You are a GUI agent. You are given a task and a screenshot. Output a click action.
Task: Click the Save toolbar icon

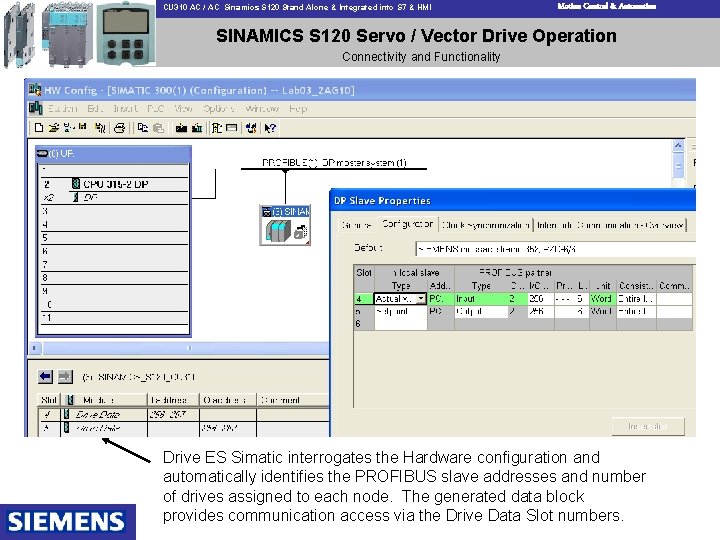(x=83, y=126)
